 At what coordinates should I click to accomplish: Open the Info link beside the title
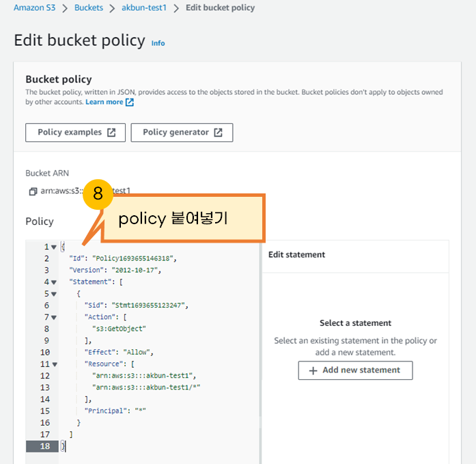[x=158, y=43]
